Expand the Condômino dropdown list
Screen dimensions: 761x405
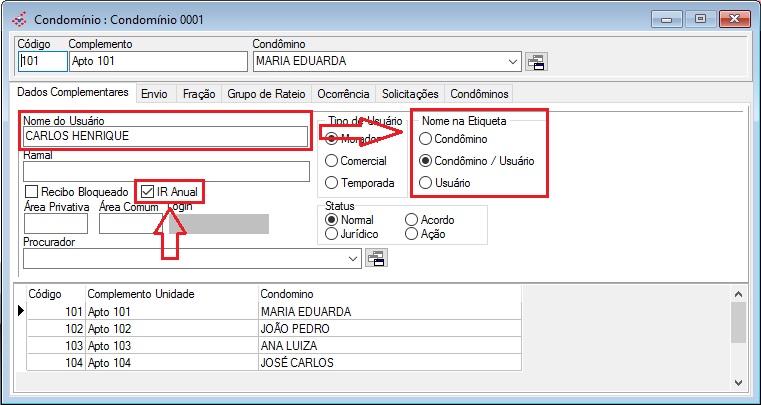514,62
